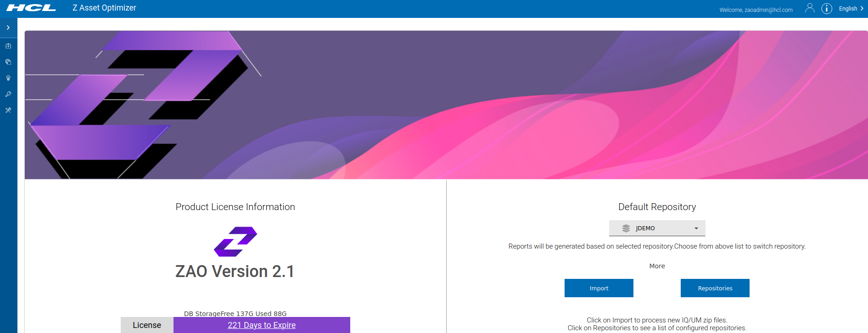
Task: Open the stacked-squares icon in the sidebar
Action: point(8,62)
